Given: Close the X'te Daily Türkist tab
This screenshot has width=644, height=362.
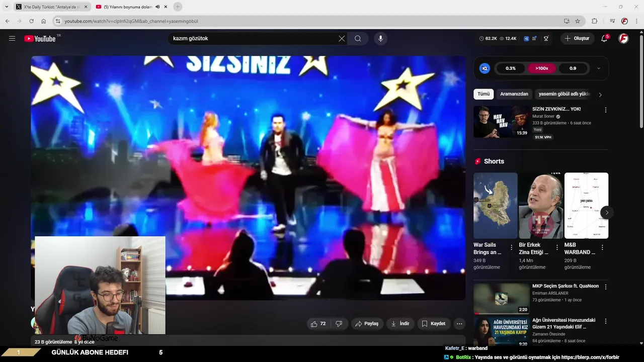Looking at the screenshot, I should click(86, 7).
